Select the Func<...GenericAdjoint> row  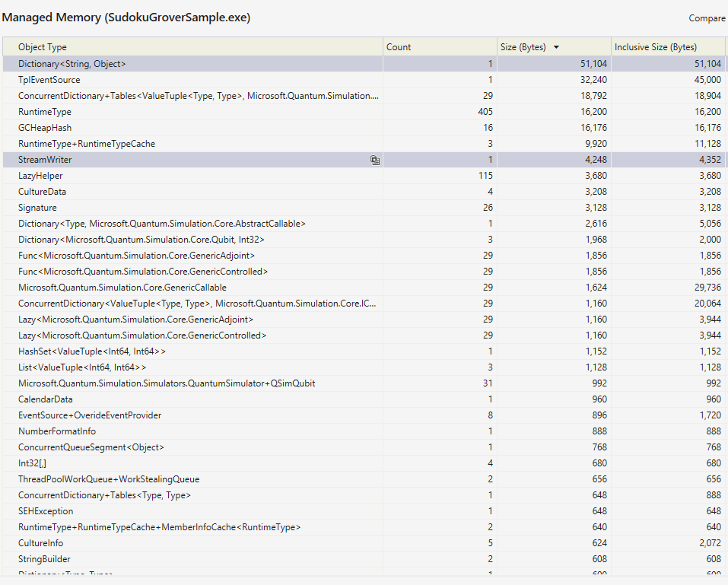pyautogui.click(x=364, y=256)
